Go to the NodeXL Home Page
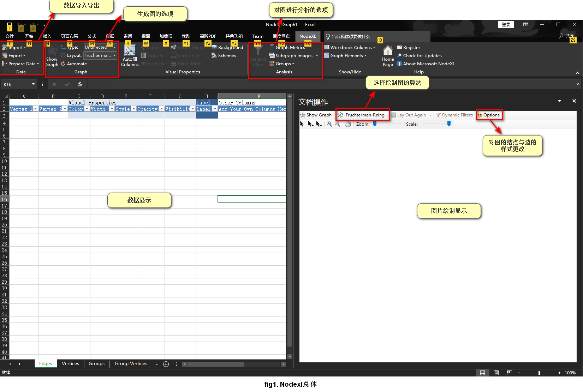 click(x=388, y=56)
